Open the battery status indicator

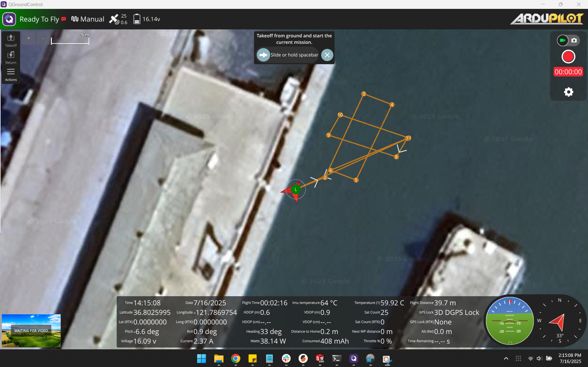pos(147,19)
